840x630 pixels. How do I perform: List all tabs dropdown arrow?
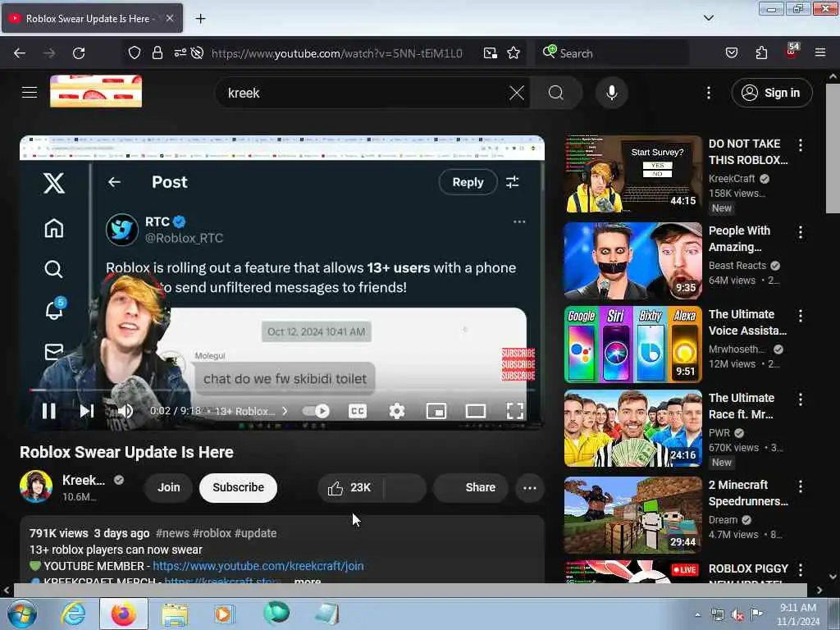pos(709,18)
